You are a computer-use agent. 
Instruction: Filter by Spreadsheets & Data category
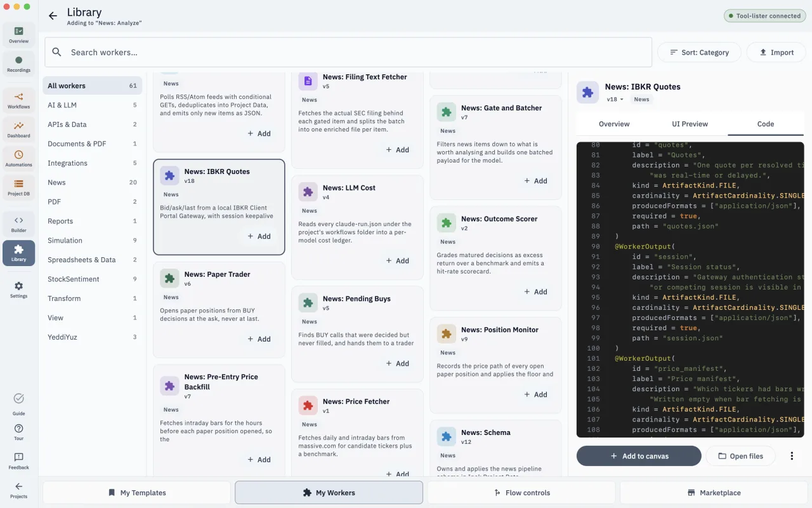(x=93, y=260)
